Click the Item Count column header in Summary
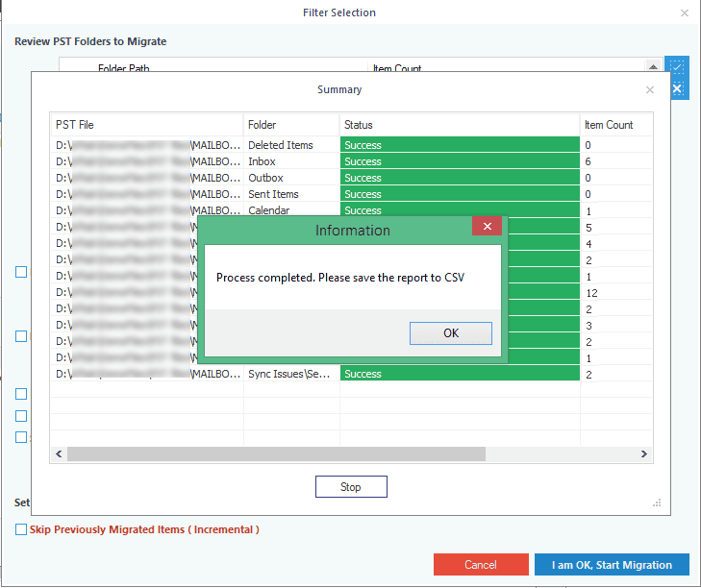 click(x=615, y=125)
